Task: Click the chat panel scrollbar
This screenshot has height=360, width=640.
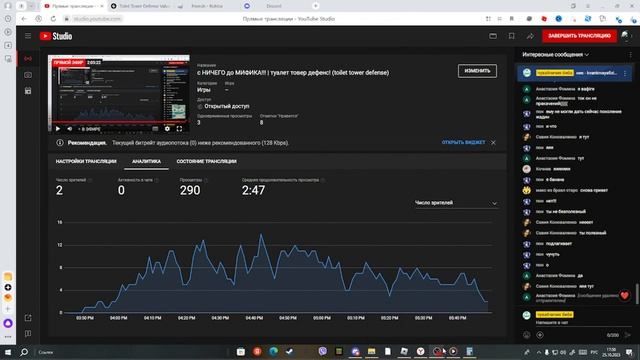Action: [x=636, y=293]
